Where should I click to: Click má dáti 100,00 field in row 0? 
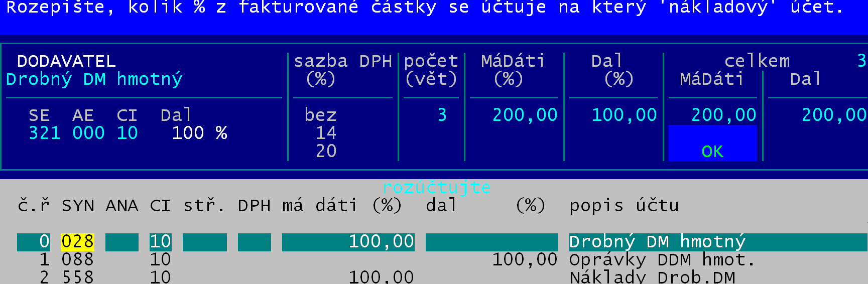pos(348,242)
